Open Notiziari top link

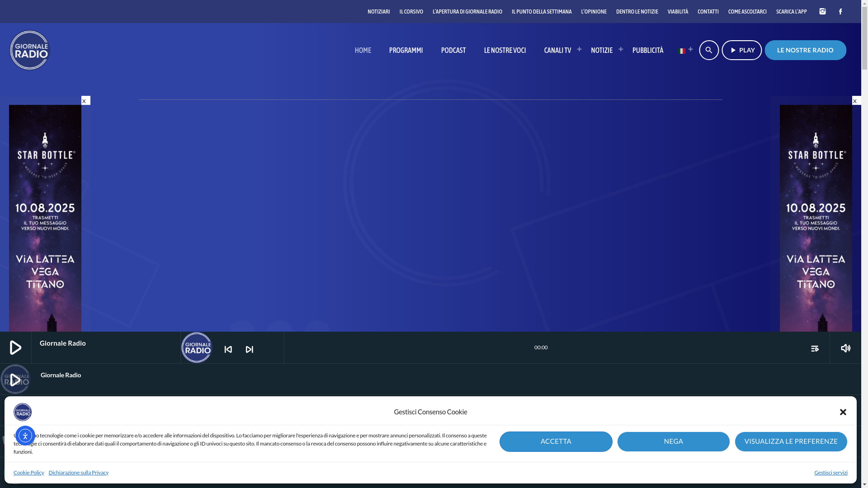[379, 12]
